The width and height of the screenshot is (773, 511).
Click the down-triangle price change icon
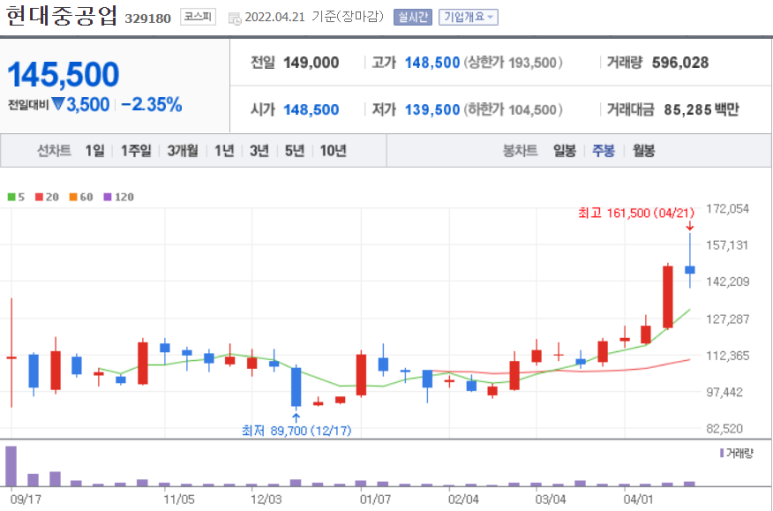coord(58,103)
